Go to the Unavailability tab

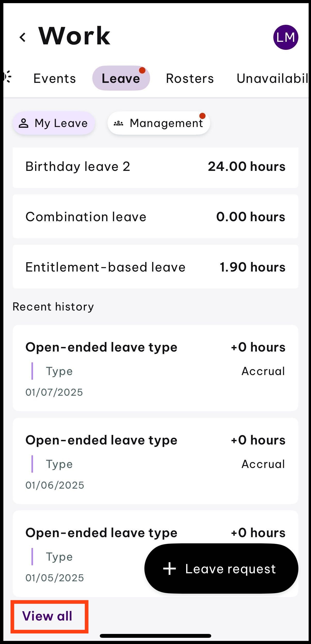(x=272, y=78)
